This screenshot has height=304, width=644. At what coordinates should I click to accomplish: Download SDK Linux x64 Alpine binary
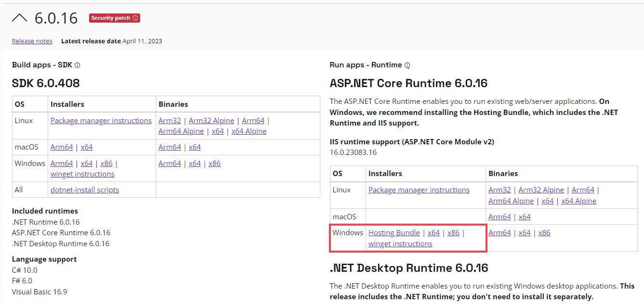click(249, 131)
